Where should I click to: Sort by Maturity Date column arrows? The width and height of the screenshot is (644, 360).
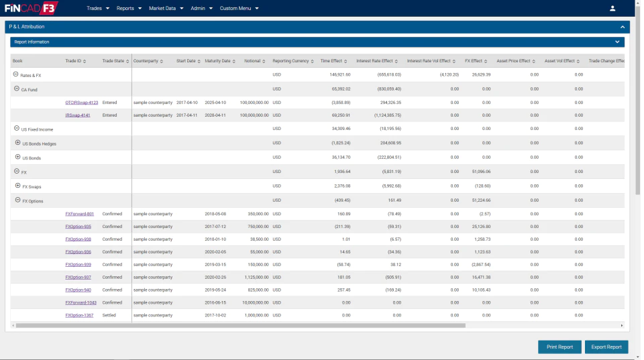(x=233, y=61)
